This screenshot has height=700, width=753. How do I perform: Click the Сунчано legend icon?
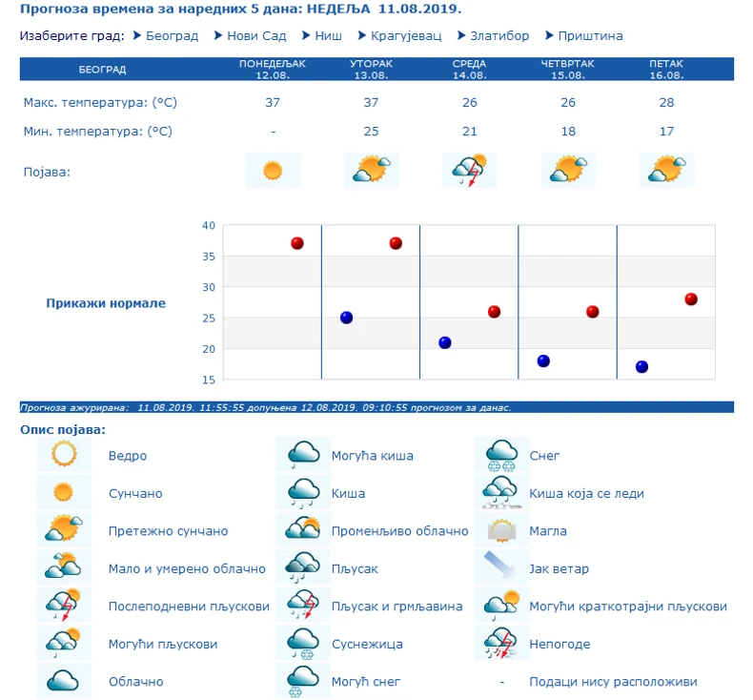pos(64,492)
